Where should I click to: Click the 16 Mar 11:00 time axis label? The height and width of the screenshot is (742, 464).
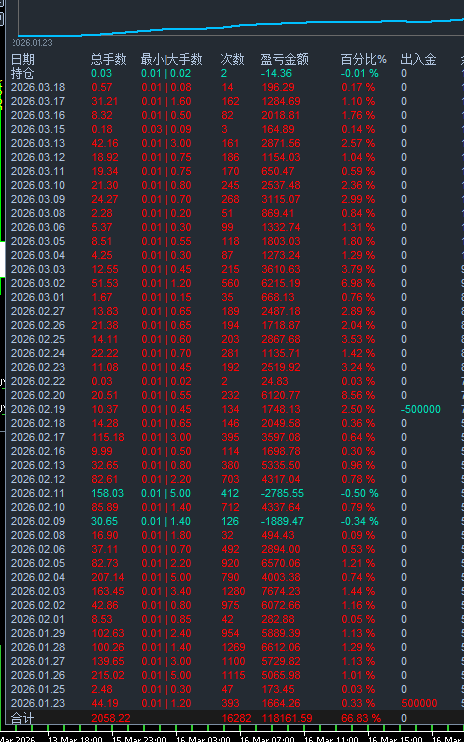pos(331,739)
